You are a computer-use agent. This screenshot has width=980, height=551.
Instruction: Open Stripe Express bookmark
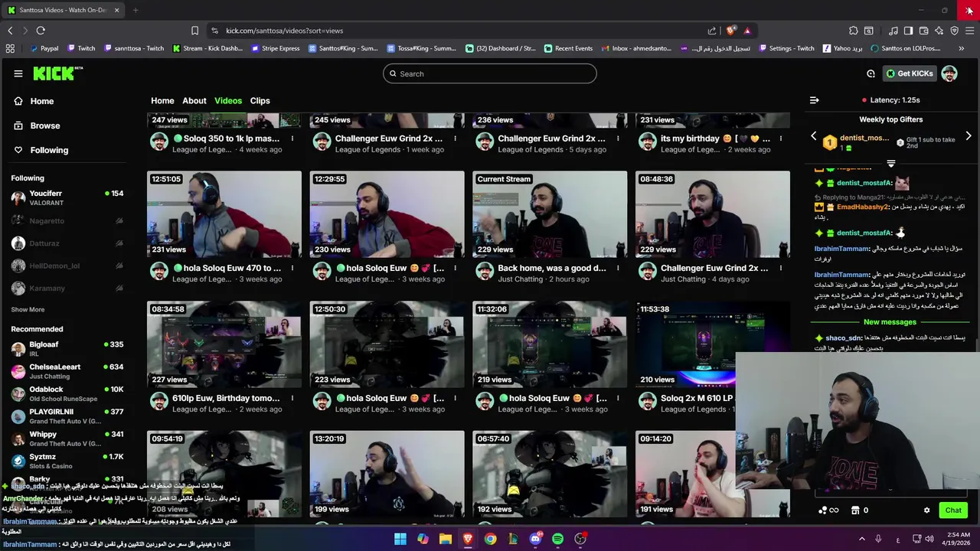tap(275, 48)
